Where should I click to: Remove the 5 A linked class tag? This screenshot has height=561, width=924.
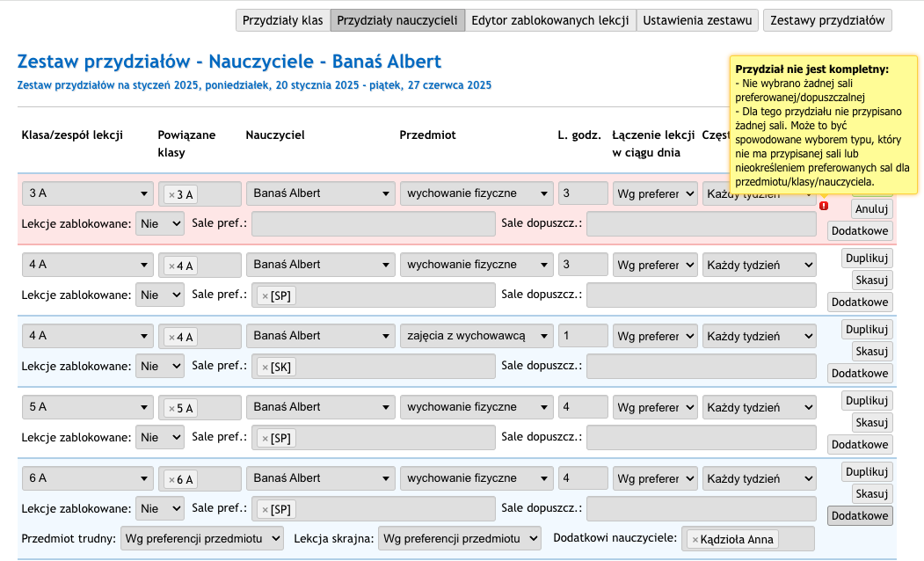pyautogui.click(x=171, y=408)
